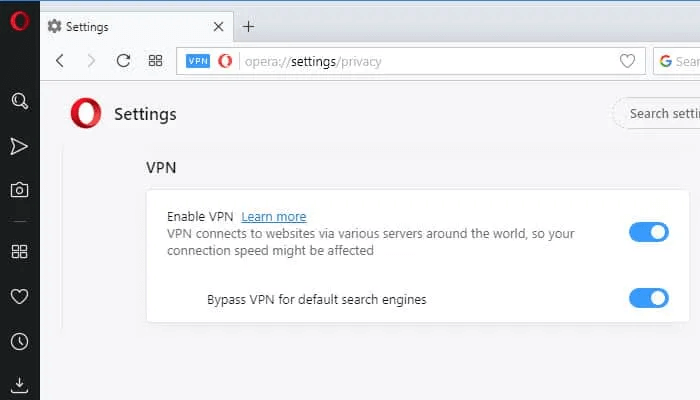
Task: Turn off Bypass VPN for search engines
Action: [x=648, y=298]
